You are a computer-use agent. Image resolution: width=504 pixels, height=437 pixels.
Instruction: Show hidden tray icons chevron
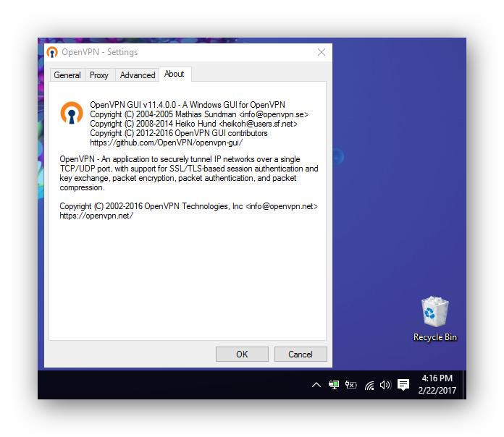(x=316, y=385)
